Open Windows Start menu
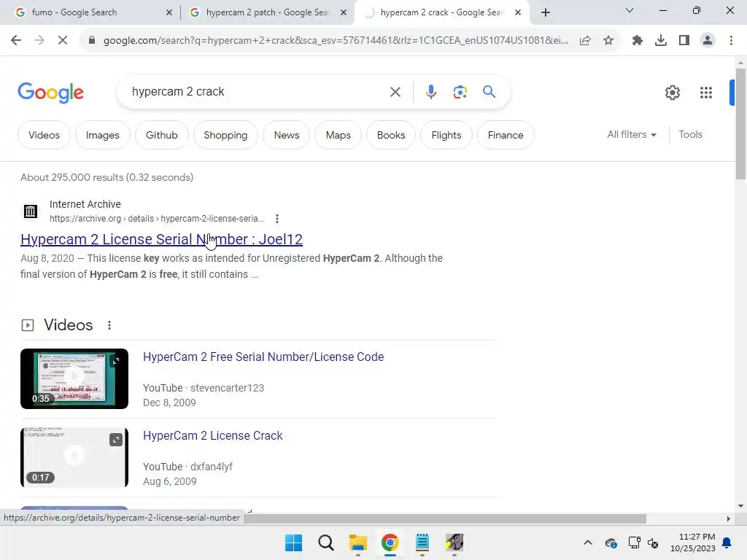747x560 pixels. 293,542
